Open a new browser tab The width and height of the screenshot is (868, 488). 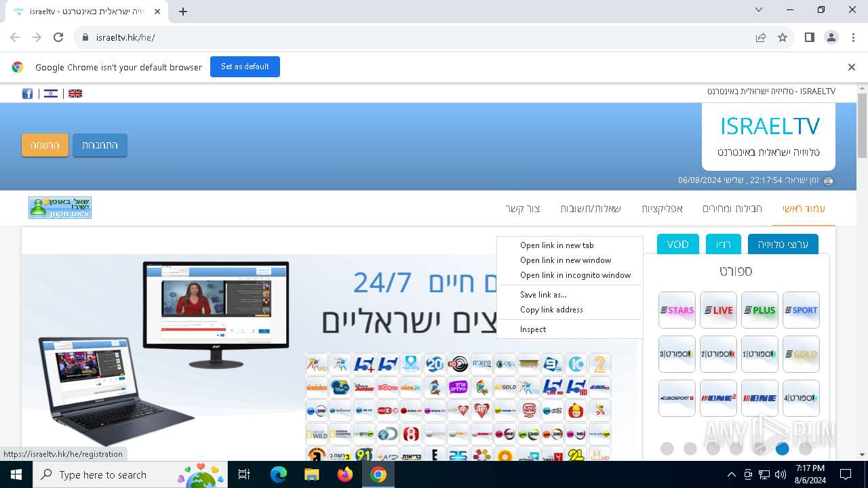tap(183, 11)
